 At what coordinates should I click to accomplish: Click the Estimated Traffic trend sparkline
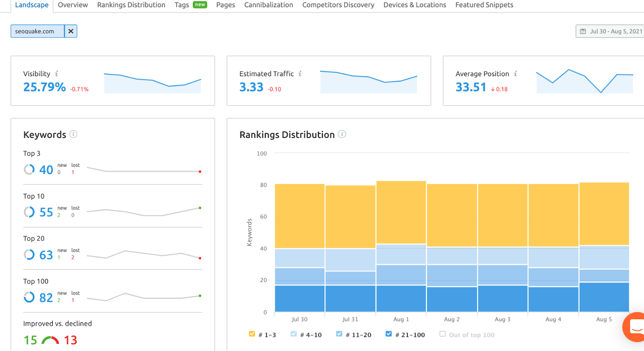pos(369,82)
